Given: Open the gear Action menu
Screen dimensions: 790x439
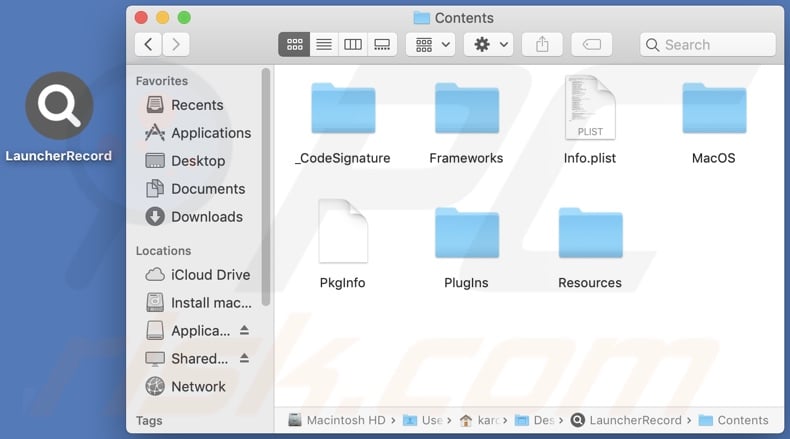Looking at the screenshot, I should (x=489, y=44).
